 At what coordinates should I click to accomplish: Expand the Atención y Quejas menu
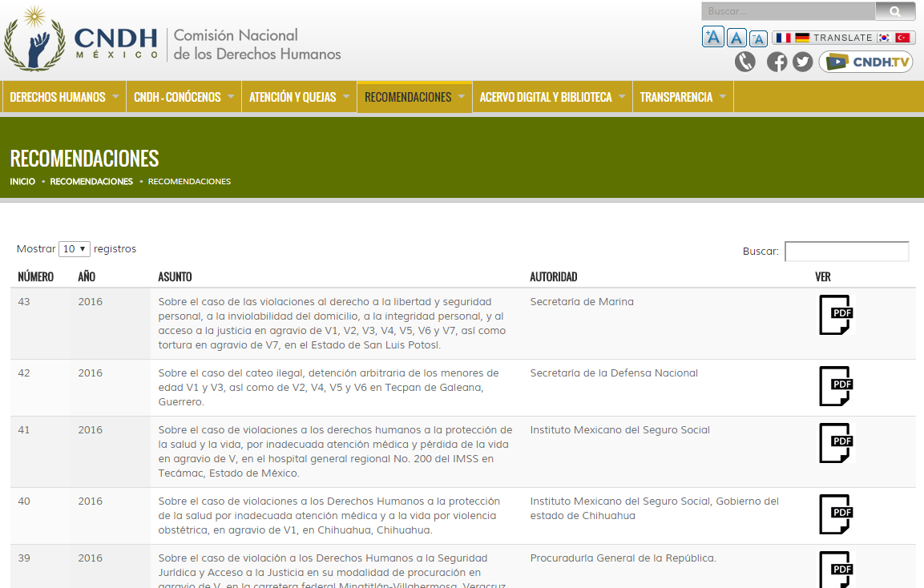299,97
